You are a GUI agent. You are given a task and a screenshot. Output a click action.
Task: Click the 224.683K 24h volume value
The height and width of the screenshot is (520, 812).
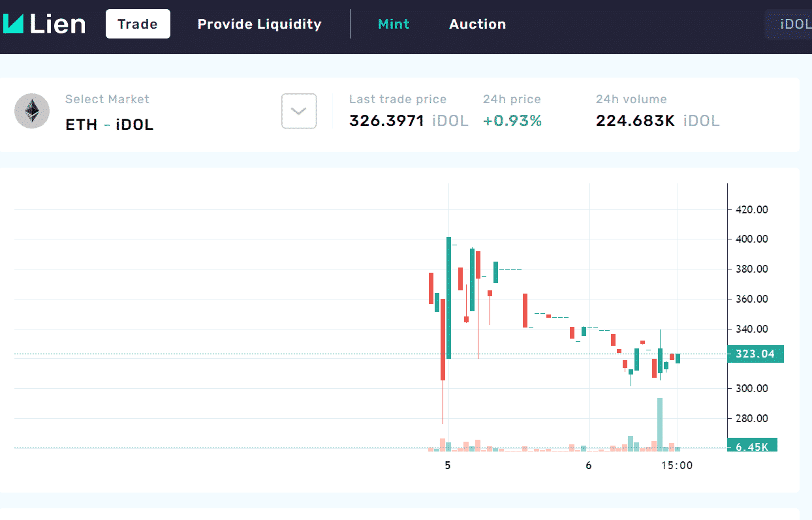(635, 121)
